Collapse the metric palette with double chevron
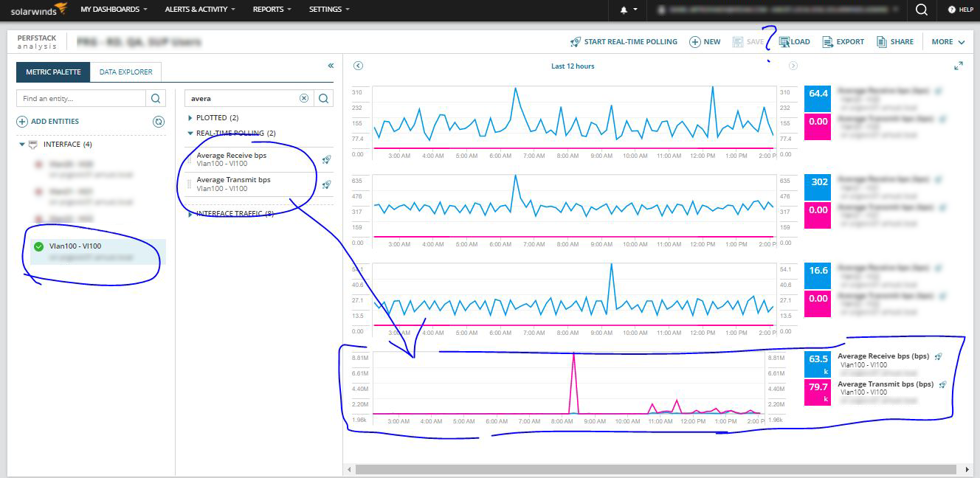The image size is (980, 478). 331,66
